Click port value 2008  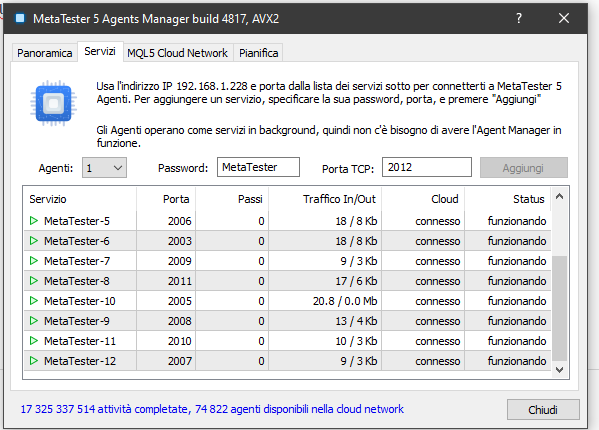pos(180,321)
